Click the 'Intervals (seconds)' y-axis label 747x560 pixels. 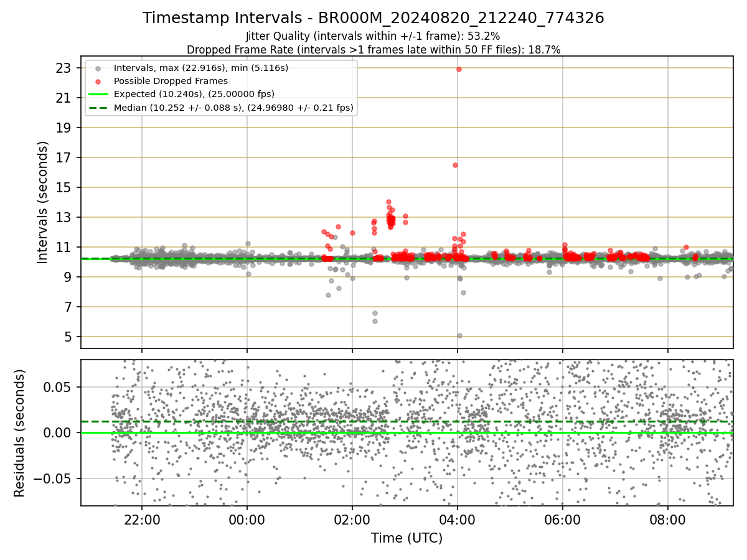click(x=42, y=202)
